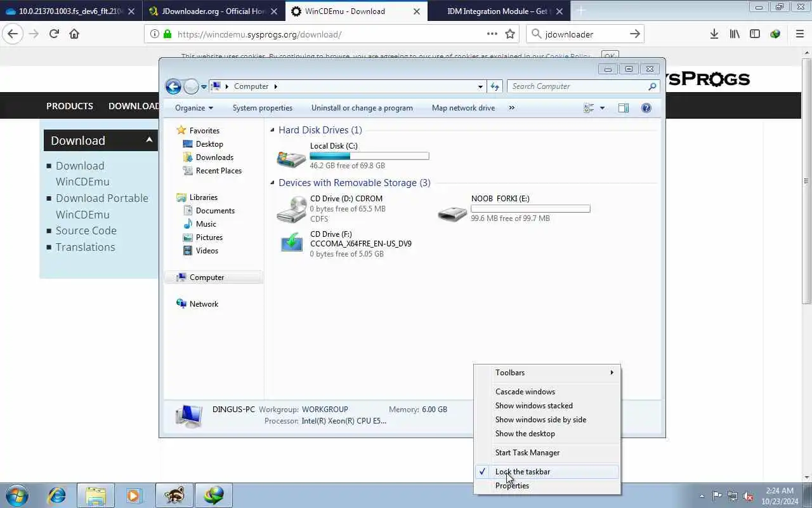Select CD Drive (F:) CCCOMA icon
812x508 pixels.
pos(291,243)
